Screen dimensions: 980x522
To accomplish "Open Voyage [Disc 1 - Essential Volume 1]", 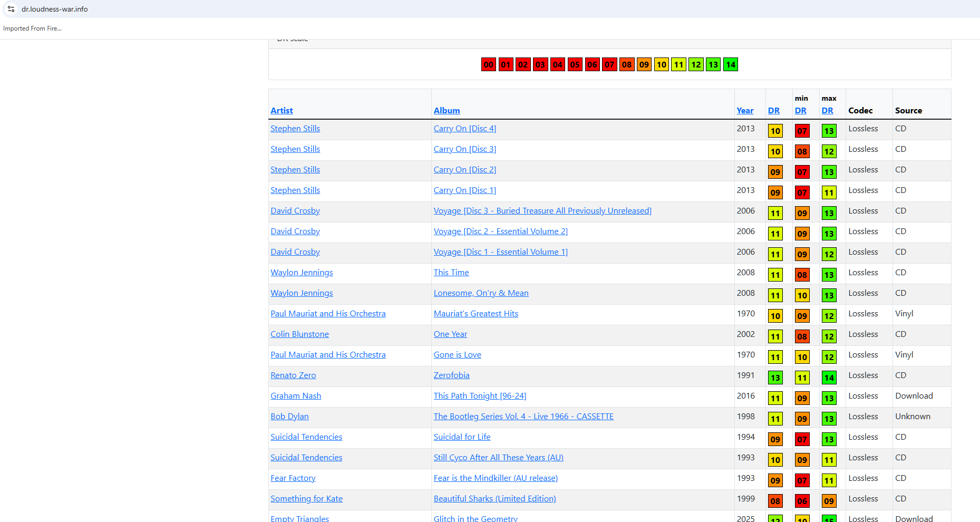I will tap(500, 252).
